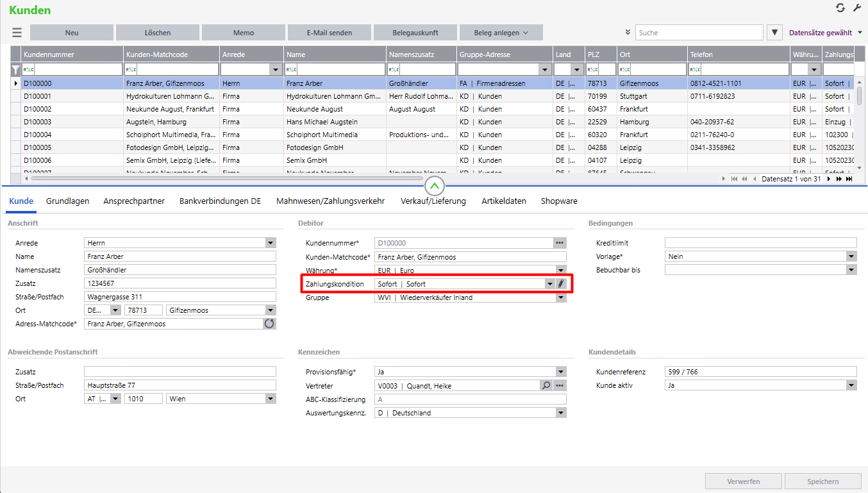The width and height of the screenshot is (868, 493).
Task: Search Vertreter with the magnifier icon
Action: point(546,385)
